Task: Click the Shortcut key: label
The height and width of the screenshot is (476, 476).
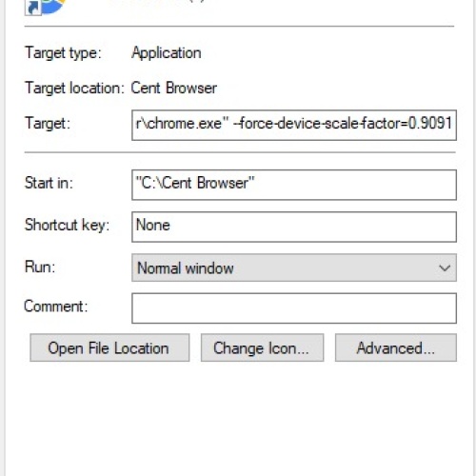Action: pyautogui.click(x=67, y=225)
